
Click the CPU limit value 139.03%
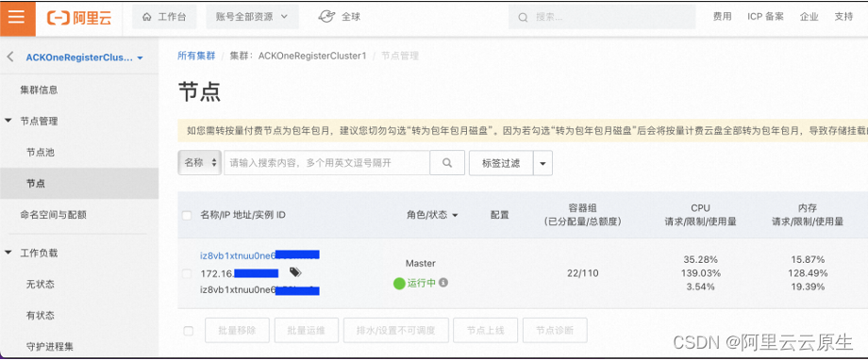tap(700, 273)
